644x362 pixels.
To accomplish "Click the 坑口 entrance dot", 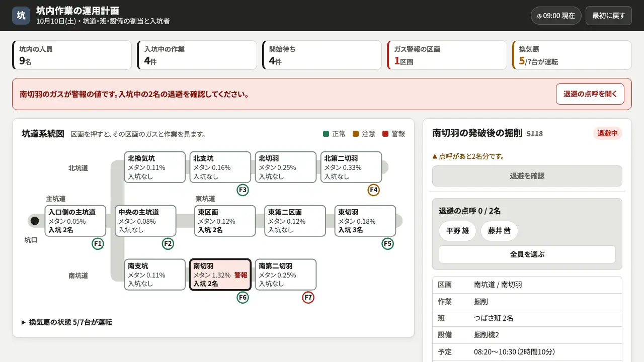I will 35,221.
